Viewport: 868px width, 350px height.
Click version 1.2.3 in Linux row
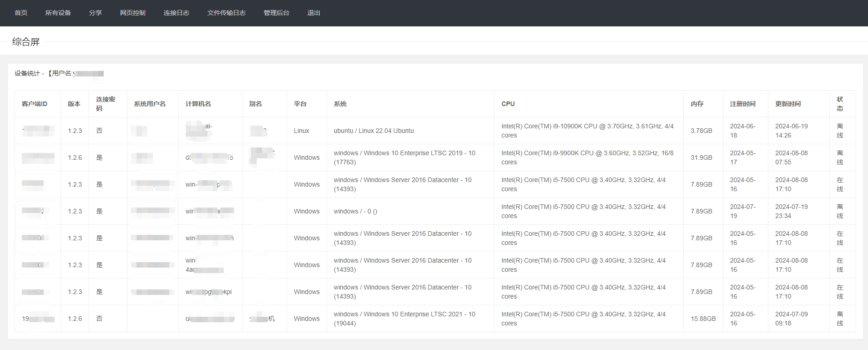tap(75, 131)
